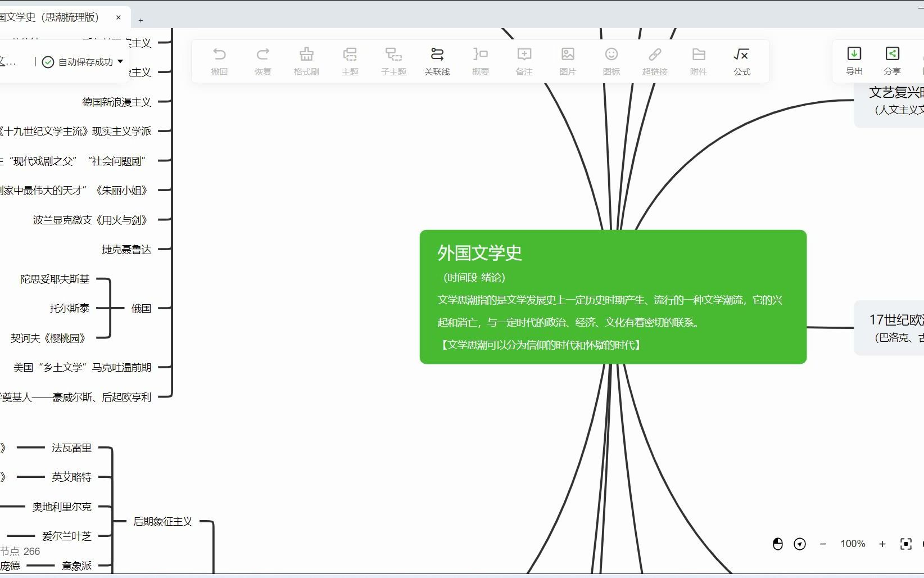Select the central 外国文学史 node
This screenshot has height=578, width=924.
[613, 297]
